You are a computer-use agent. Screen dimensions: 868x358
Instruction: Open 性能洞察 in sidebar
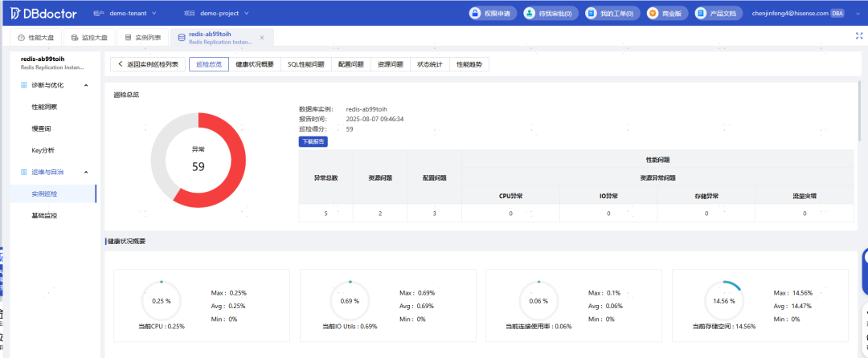click(x=44, y=107)
